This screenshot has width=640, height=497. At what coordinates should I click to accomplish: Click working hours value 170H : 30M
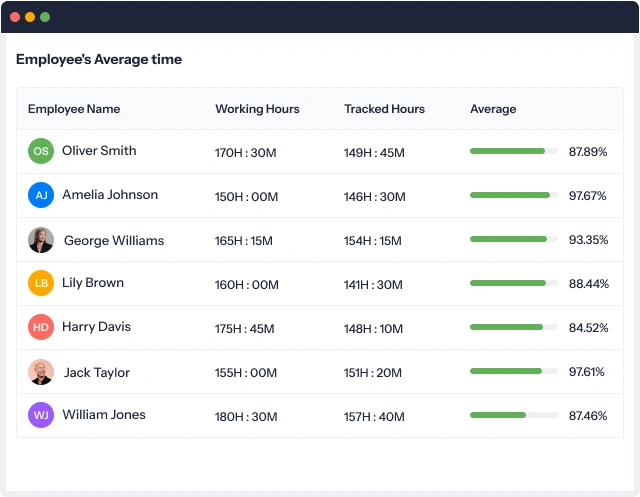pos(246,153)
